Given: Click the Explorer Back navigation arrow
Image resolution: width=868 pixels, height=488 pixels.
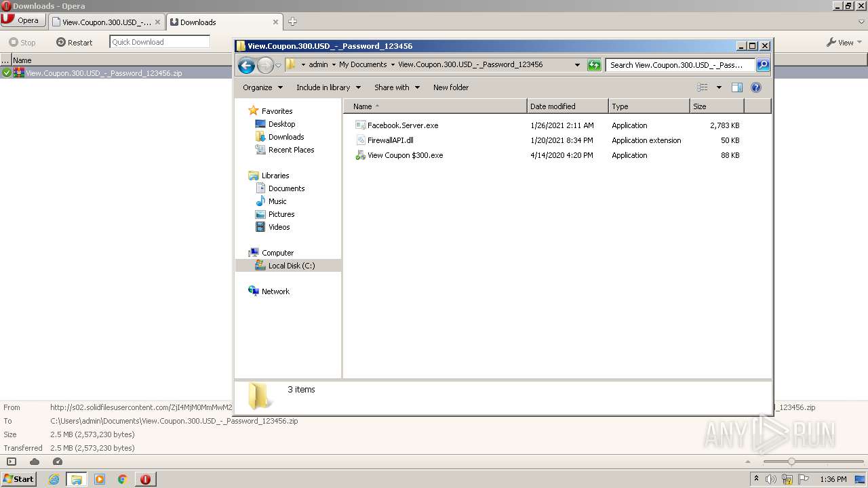Looking at the screenshot, I should pyautogui.click(x=246, y=65).
